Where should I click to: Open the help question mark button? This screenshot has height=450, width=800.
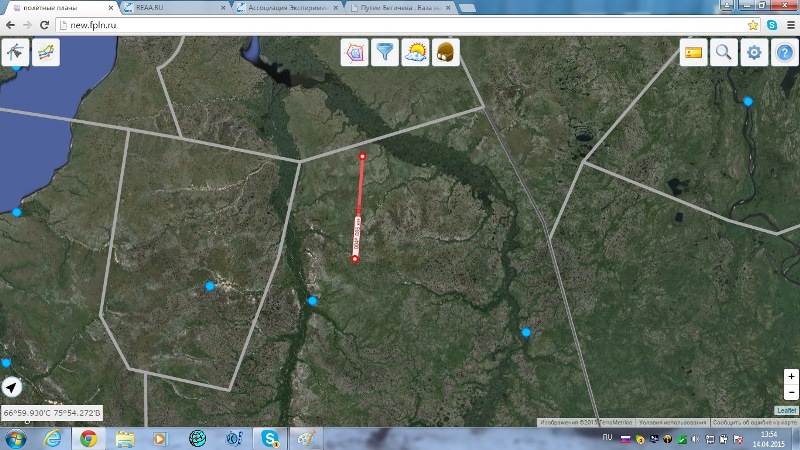click(785, 53)
